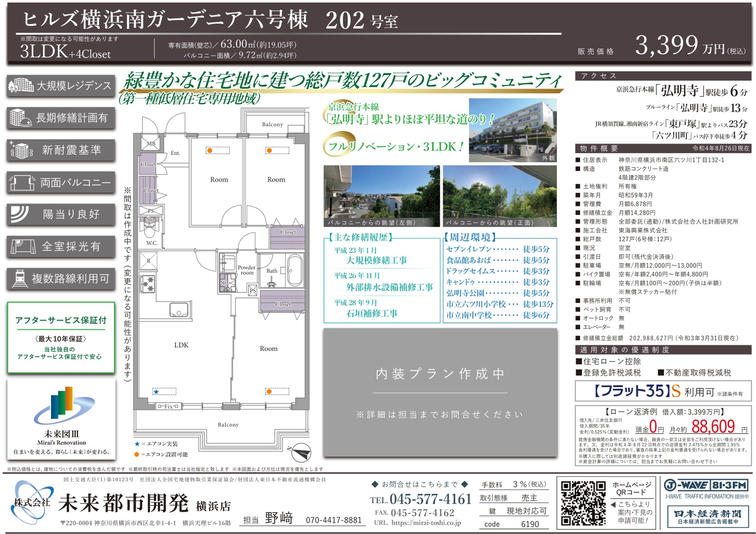This screenshot has width=756, height=534.
Task: Click the 長期修繕計画有 feature icon
Action: click(20, 118)
